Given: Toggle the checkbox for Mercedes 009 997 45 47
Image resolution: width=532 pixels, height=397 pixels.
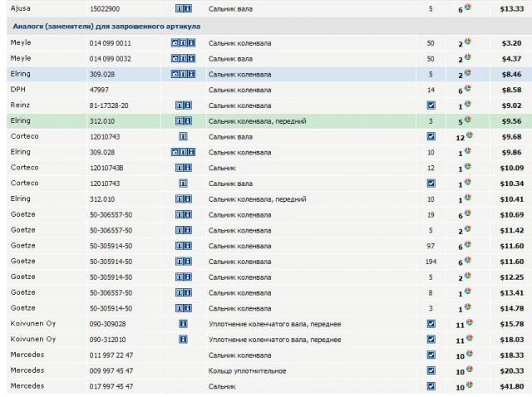Looking at the screenshot, I should click(431, 370).
